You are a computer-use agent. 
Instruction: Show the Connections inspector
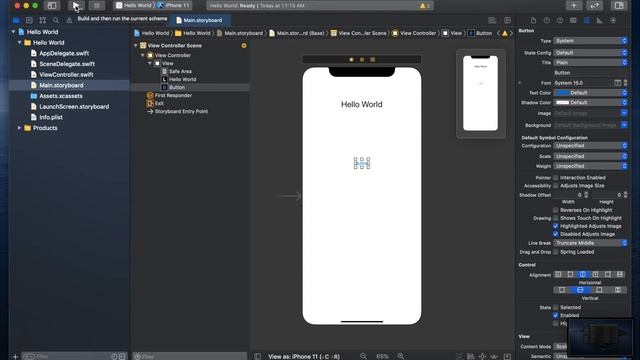(613, 20)
